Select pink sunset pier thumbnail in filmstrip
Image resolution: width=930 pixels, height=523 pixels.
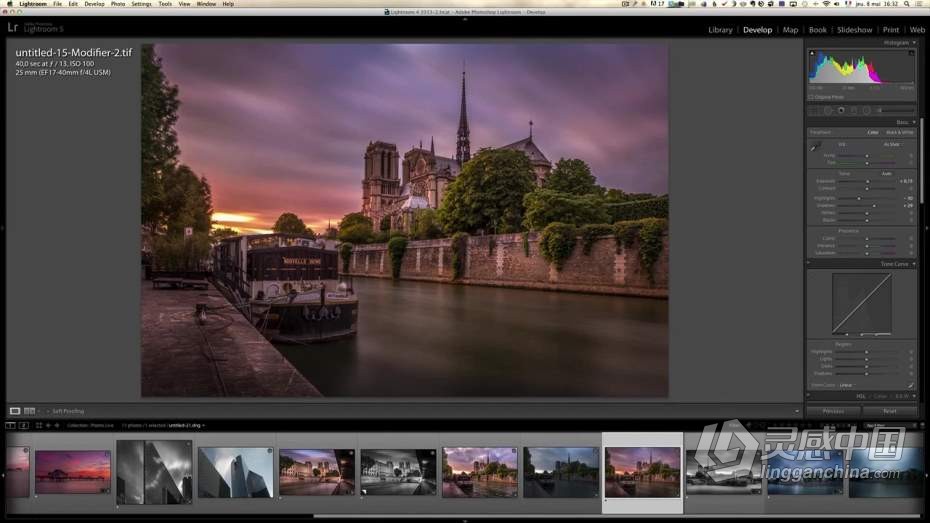pyautogui.click(x=72, y=472)
